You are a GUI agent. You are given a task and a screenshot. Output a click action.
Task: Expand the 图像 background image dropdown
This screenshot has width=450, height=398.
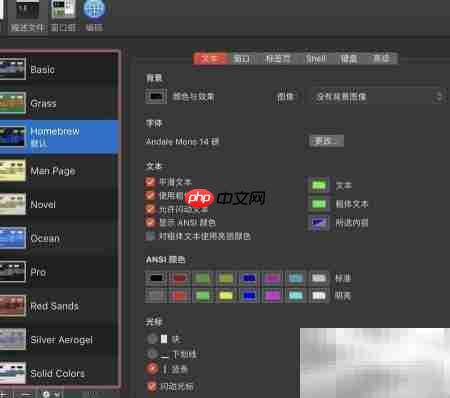tap(377, 97)
